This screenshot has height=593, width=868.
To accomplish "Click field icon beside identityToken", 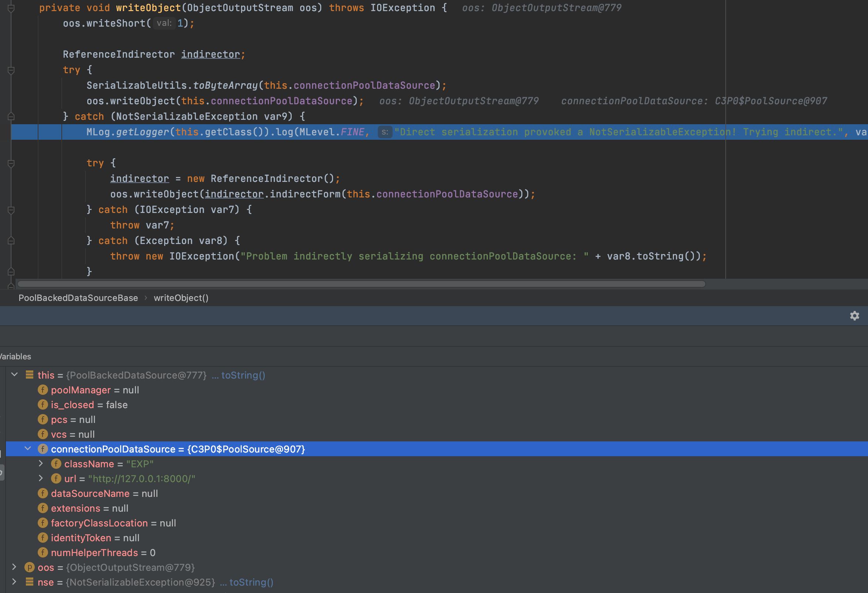I will [43, 538].
